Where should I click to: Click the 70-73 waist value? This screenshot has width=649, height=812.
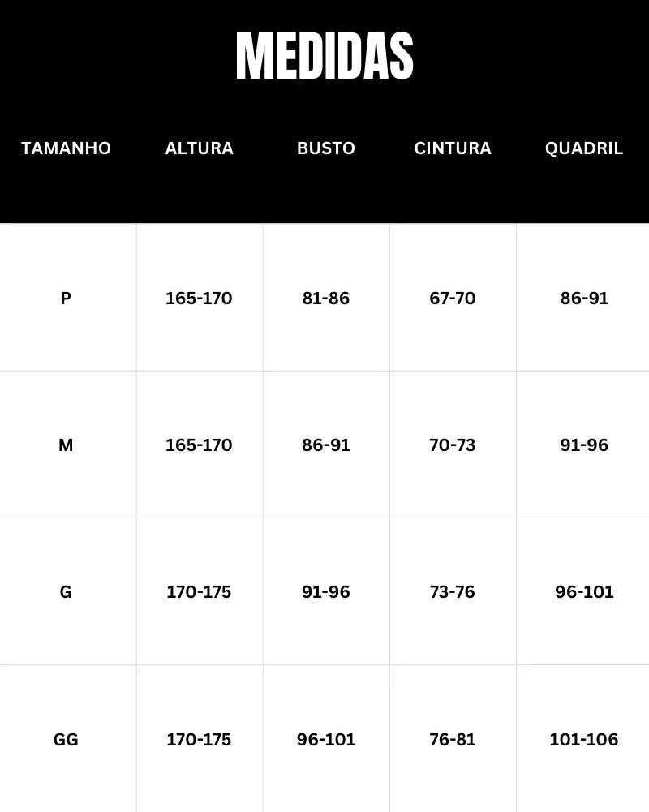click(x=453, y=445)
